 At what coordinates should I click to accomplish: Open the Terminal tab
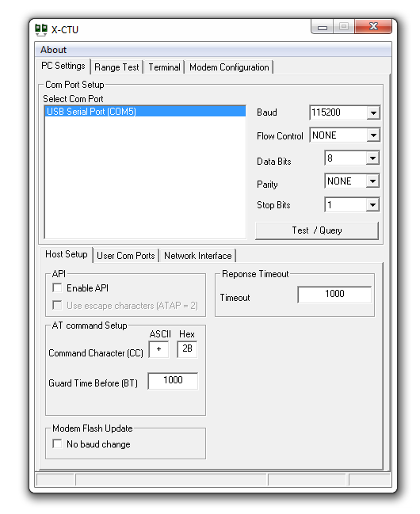[x=164, y=67]
